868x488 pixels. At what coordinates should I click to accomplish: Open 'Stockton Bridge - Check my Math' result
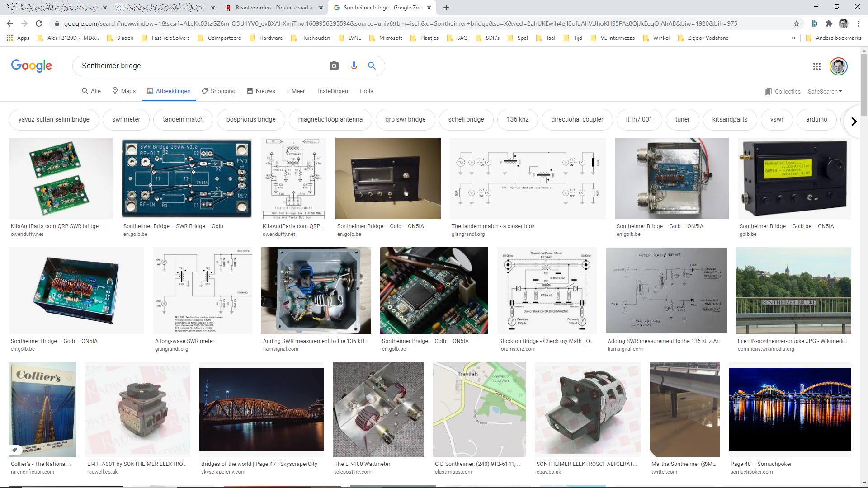coord(546,341)
